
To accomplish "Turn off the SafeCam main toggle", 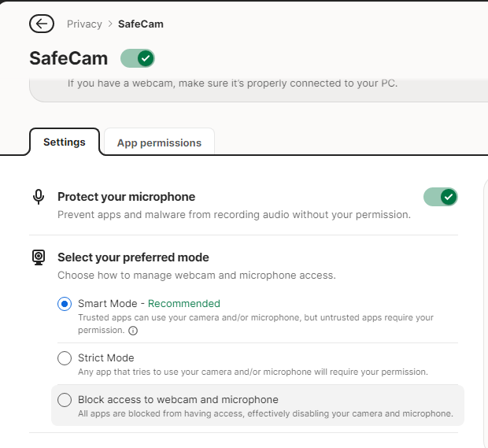I will click(138, 58).
